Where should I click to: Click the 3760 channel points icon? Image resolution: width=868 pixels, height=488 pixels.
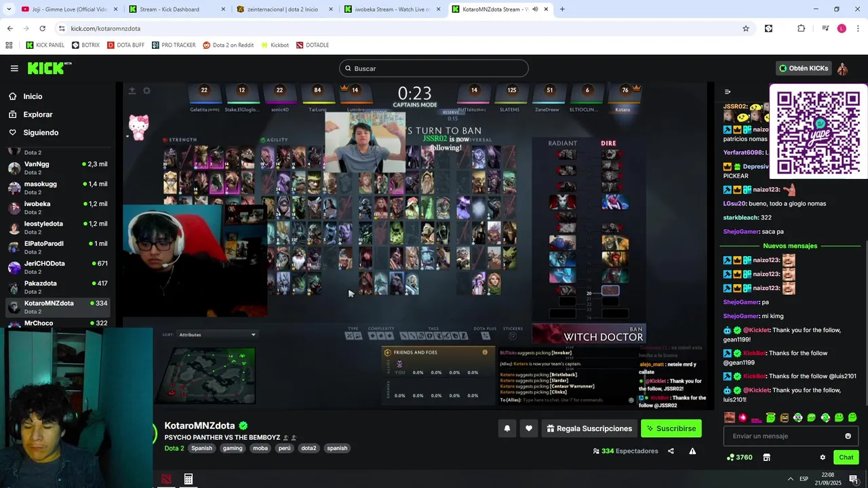730,457
